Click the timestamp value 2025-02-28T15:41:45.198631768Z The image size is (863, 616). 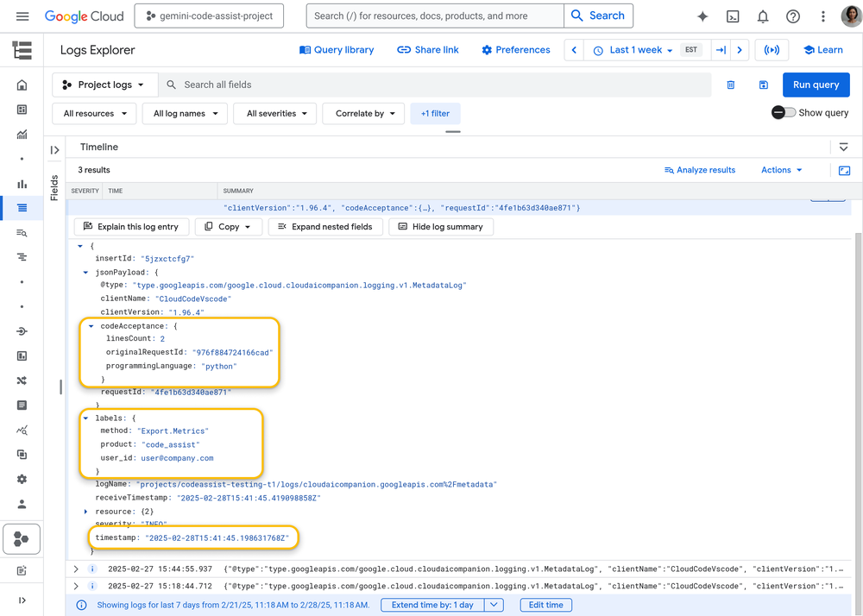(x=217, y=537)
